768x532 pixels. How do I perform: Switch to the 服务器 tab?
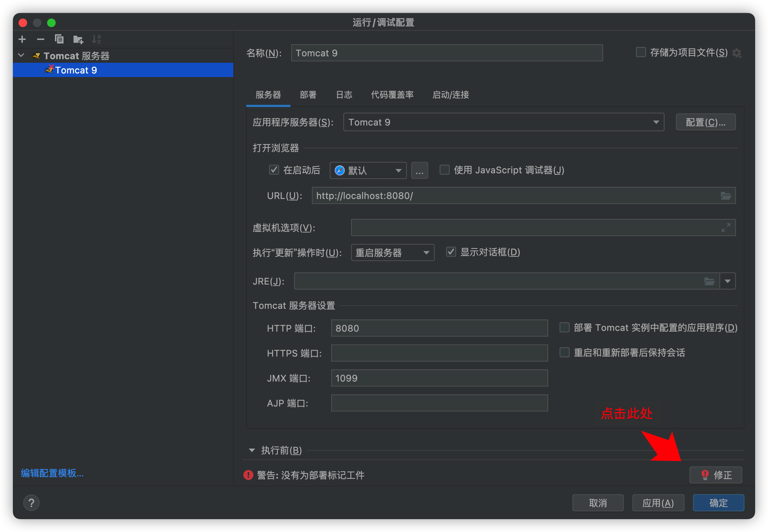(x=268, y=95)
